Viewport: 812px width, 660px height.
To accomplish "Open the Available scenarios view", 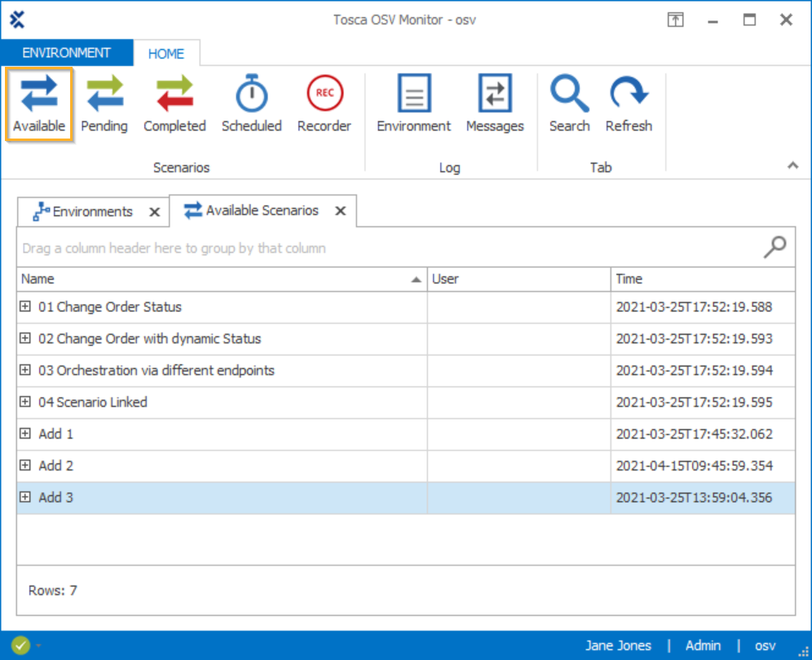I will [x=39, y=104].
